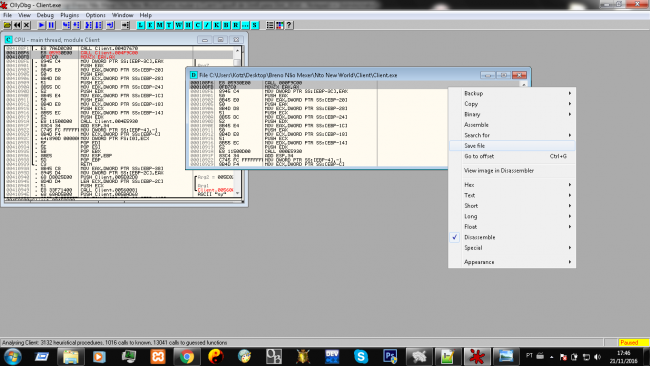
Task: Open Call stack window (K button)
Action: click(217, 25)
